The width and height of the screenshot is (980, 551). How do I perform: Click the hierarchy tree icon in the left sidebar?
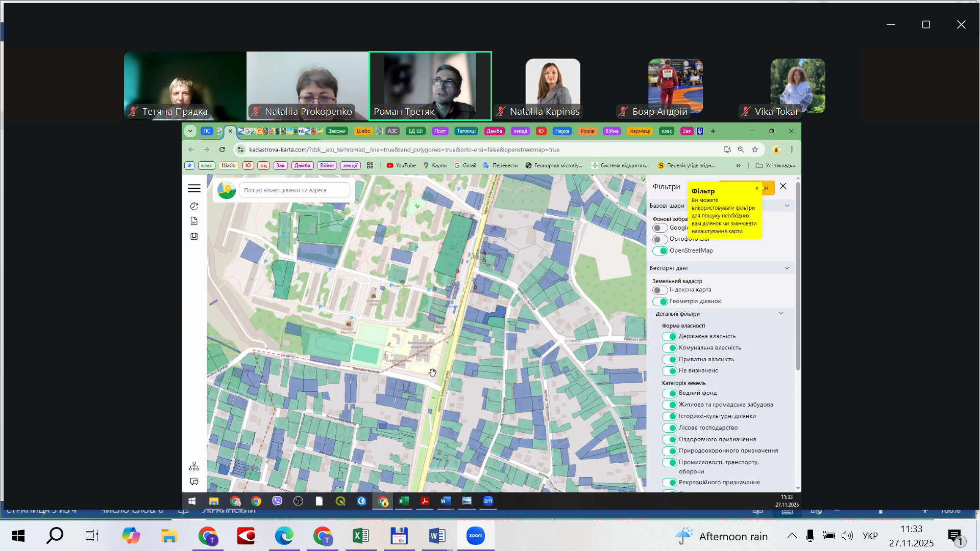194,466
